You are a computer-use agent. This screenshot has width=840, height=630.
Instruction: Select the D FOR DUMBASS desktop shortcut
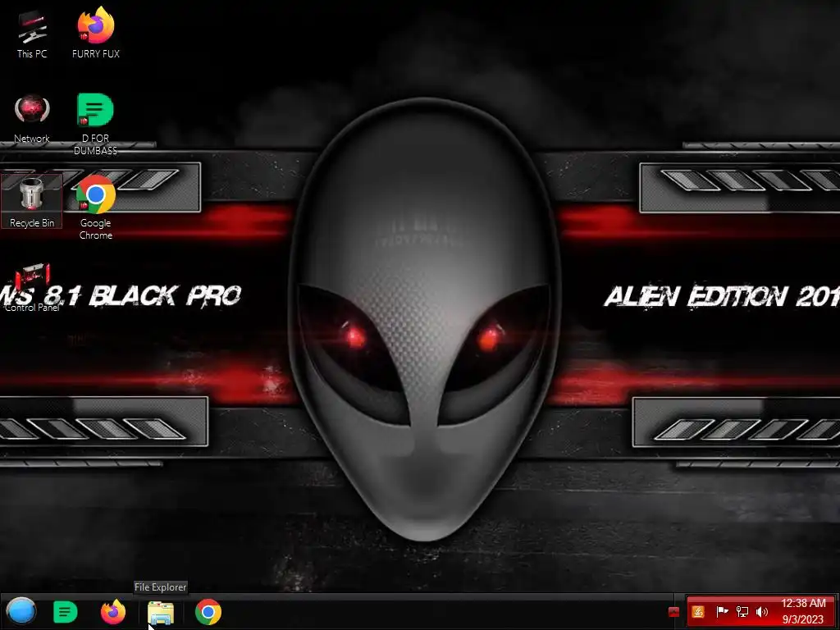[95, 125]
